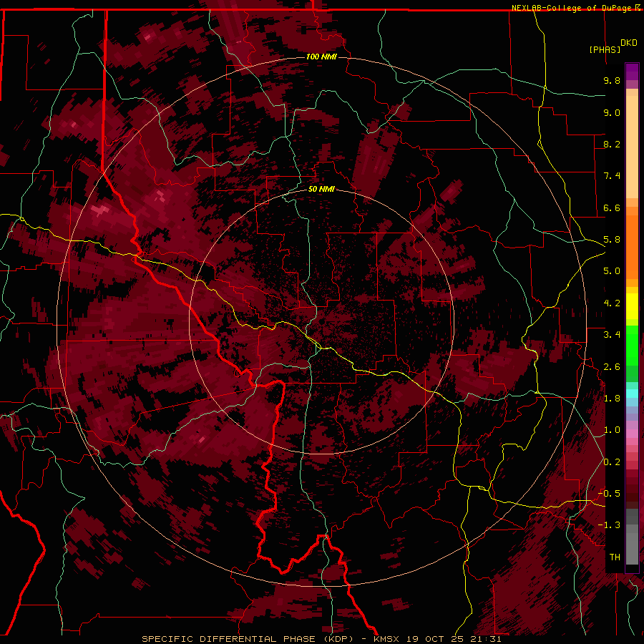Viewport: 644px width, 644px height.
Task: Click the yellow segment of the color bar
Action: [x=632, y=306]
